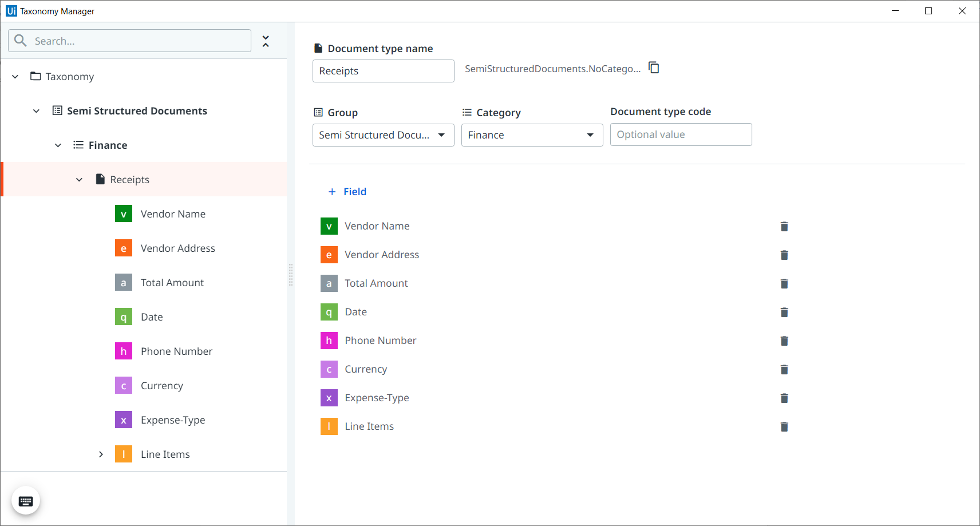Open the Group dropdown
The image size is (980, 526).
pyautogui.click(x=383, y=135)
